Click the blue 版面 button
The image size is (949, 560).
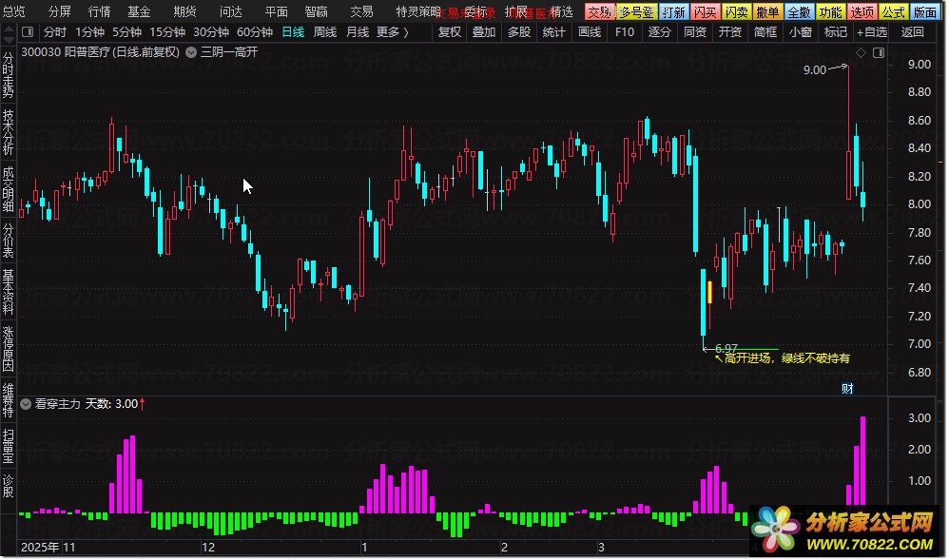(925, 12)
